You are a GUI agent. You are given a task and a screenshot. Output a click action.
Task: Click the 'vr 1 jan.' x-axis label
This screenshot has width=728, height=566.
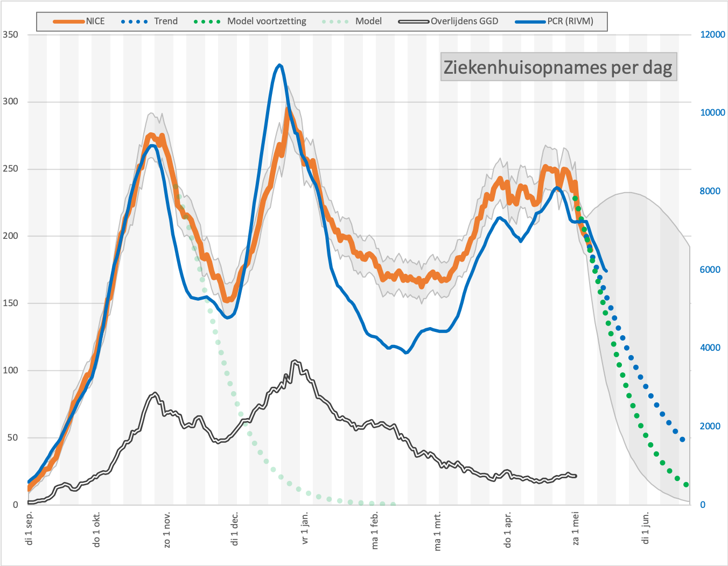tap(305, 528)
